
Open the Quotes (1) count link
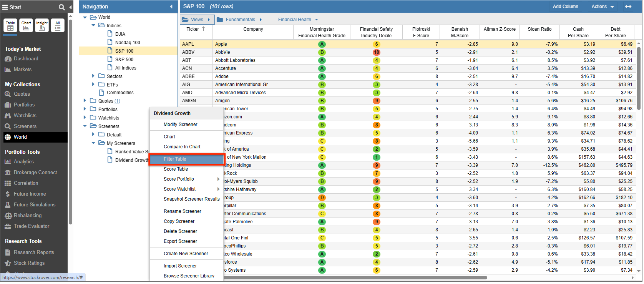coord(117,101)
